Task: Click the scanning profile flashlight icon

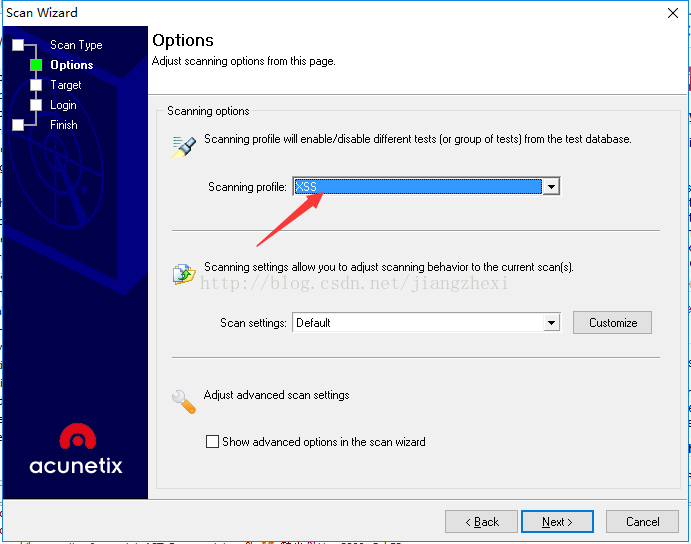Action: tap(184, 146)
